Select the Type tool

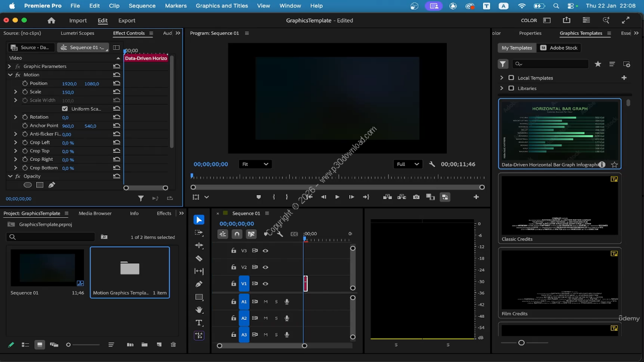pyautogui.click(x=199, y=323)
